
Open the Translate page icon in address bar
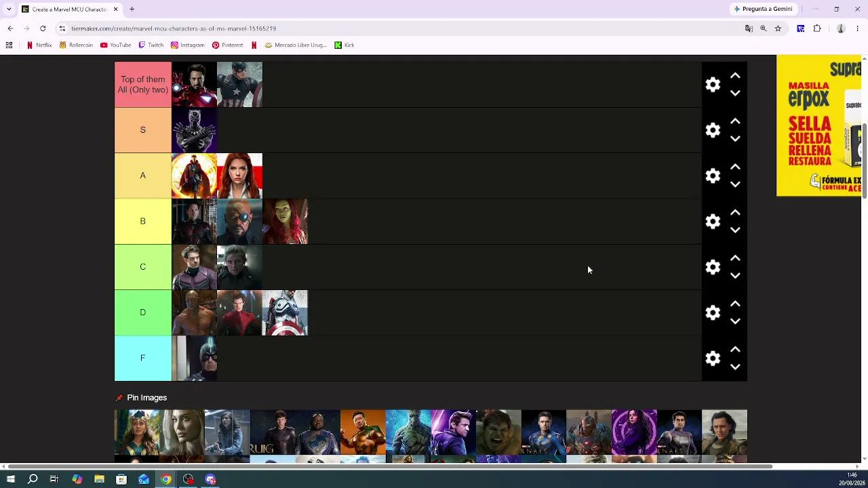click(x=749, y=28)
